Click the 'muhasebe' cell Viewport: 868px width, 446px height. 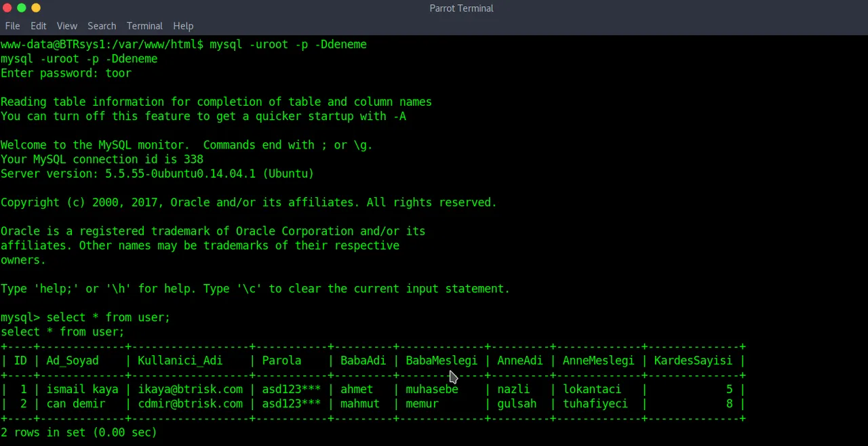432,389
